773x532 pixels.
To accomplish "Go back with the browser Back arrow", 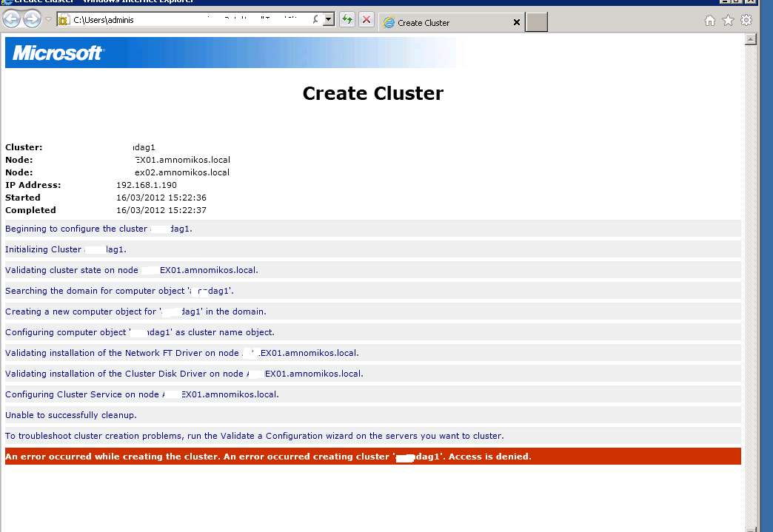I will pos(11,20).
